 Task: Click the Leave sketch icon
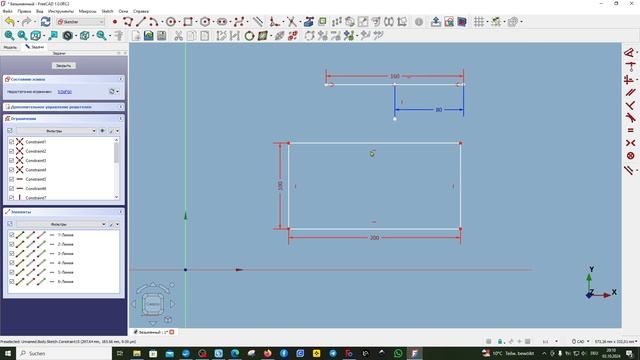[436, 22]
